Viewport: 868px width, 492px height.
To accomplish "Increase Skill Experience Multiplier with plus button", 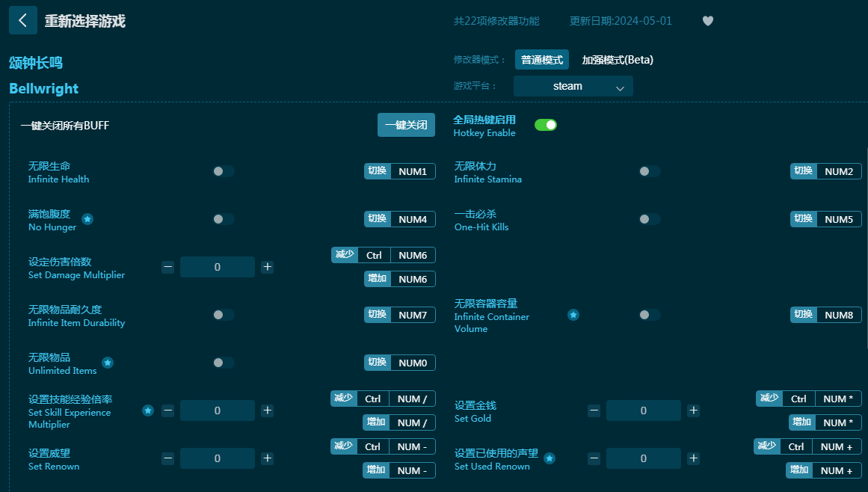I will pos(268,410).
